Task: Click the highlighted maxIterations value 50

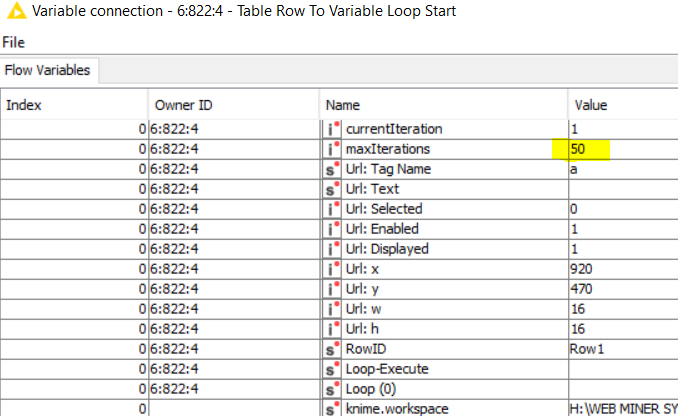Action: pos(578,149)
